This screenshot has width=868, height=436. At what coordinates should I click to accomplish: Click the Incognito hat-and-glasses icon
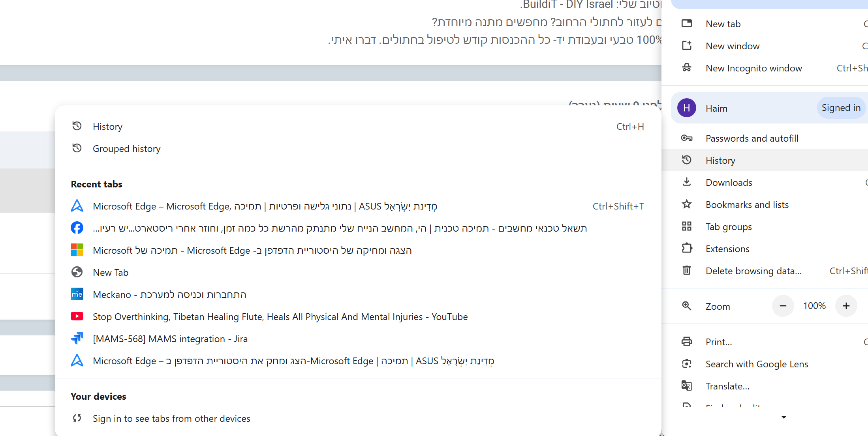(x=687, y=68)
